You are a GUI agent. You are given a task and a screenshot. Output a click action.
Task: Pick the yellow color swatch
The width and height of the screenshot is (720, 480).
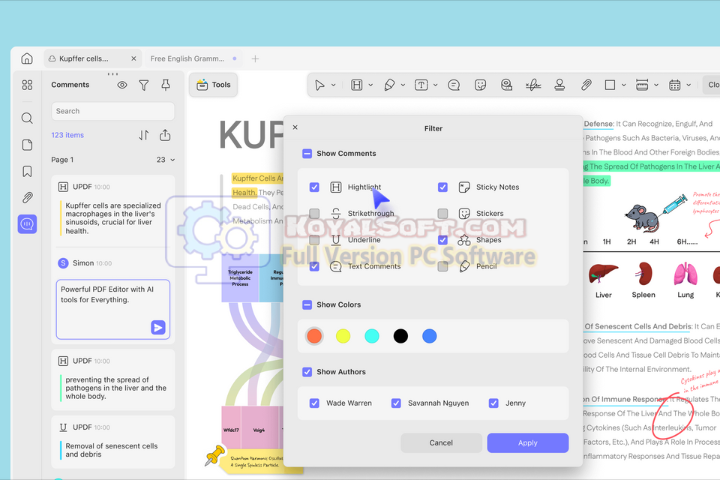click(x=343, y=336)
